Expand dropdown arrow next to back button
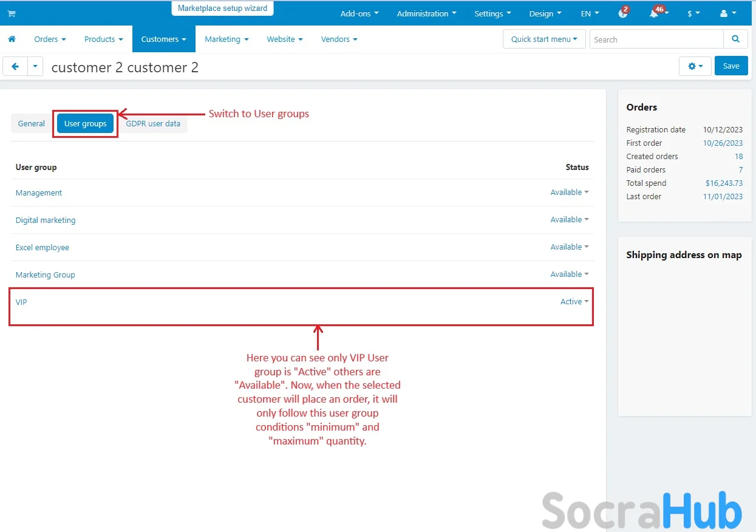The image size is (756, 532). point(35,66)
